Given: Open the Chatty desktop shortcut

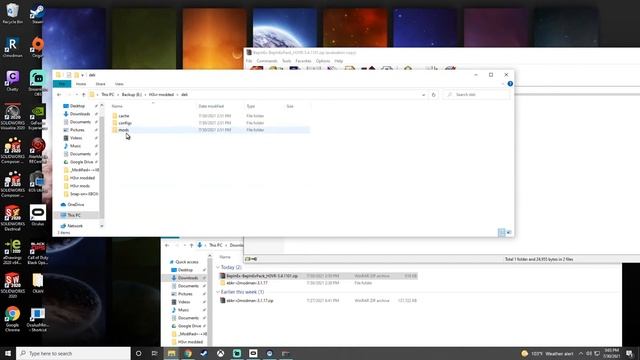Looking at the screenshot, I should pos(13,80).
